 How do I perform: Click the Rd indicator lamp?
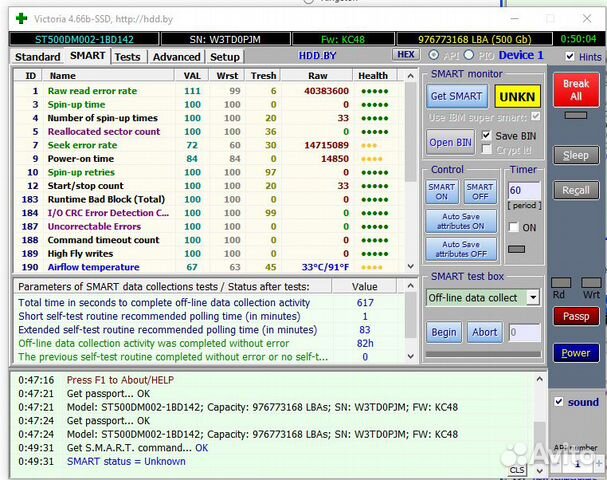click(x=561, y=283)
